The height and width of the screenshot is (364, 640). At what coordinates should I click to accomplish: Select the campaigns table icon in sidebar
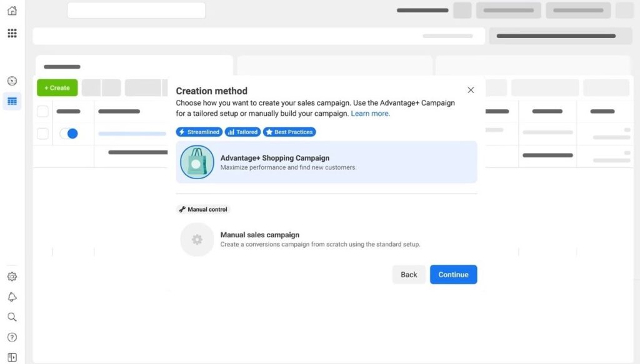pyautogui.click(x=12, y=101)
